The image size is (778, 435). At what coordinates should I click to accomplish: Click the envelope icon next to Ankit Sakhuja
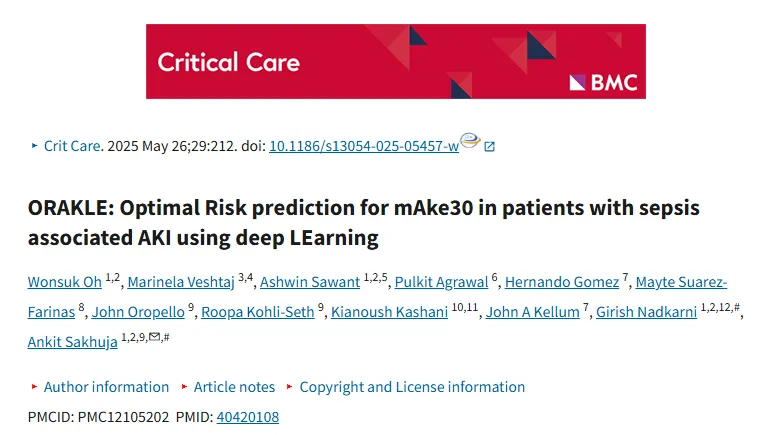click(x=154, y=337)
